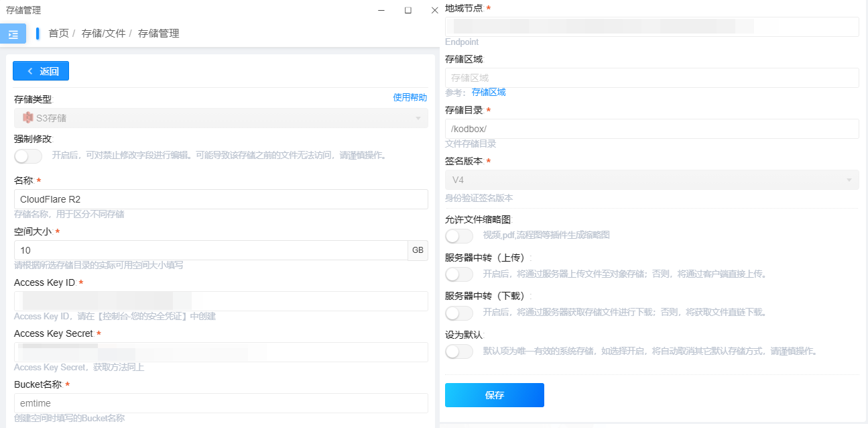The width and height of the screenshot is (868, 428).
Task: Enable the 强制修改 switch
Action: (28, 156)
